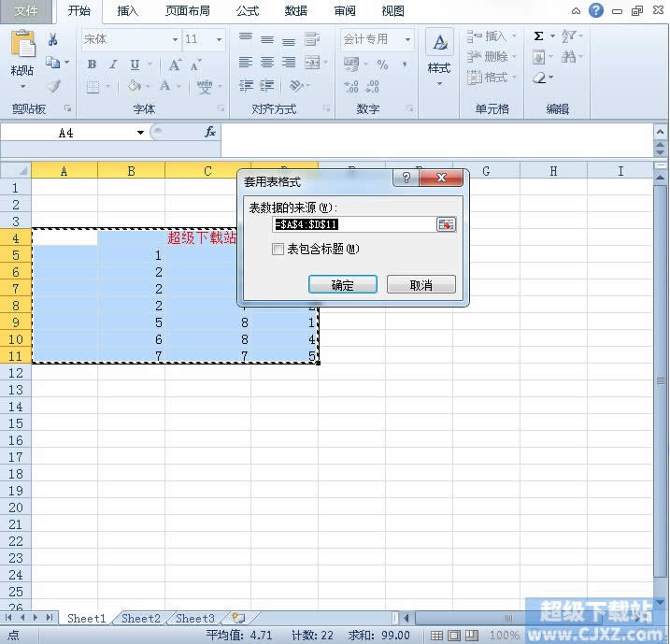Open the Sheet2 worksheet tab
Viewport: 670px width, 644px height.
140,619
